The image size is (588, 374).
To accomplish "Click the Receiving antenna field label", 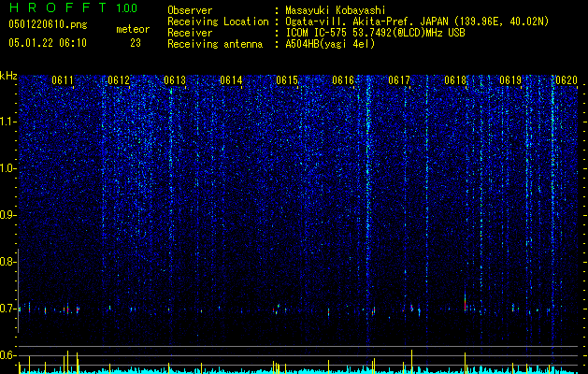I will 215,44.
